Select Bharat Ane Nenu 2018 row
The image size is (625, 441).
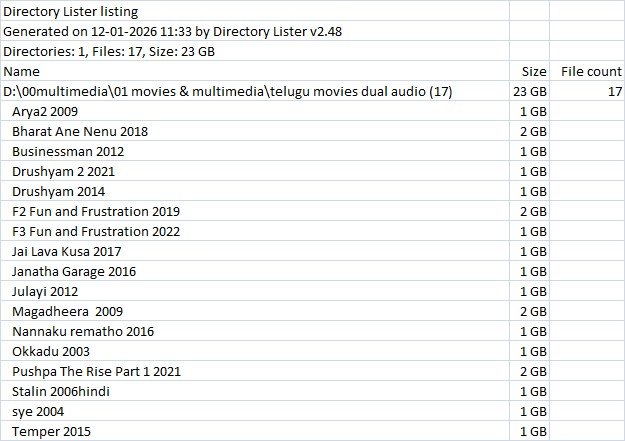click(80, 132)
